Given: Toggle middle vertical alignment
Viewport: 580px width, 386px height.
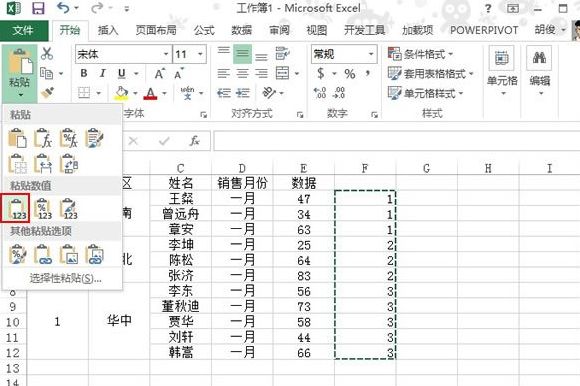Looking at the screenshot, I should click(242, 54).
